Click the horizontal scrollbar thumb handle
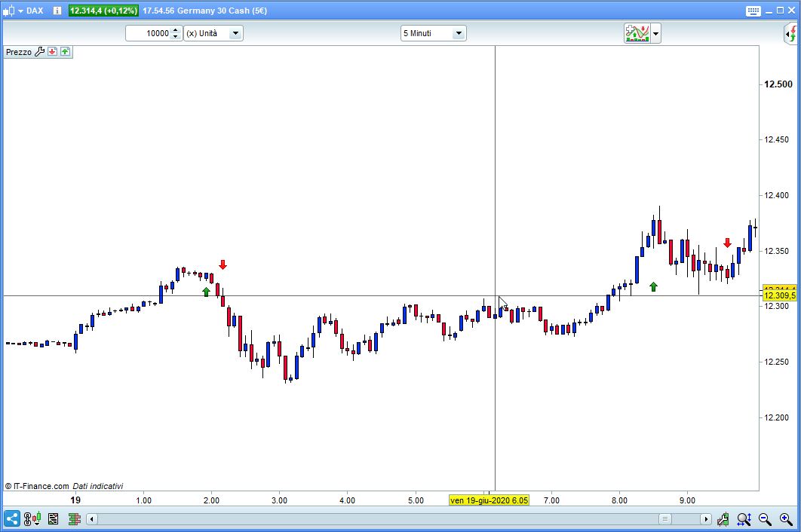This screenshot has width=801, height=532. (664, 519)
